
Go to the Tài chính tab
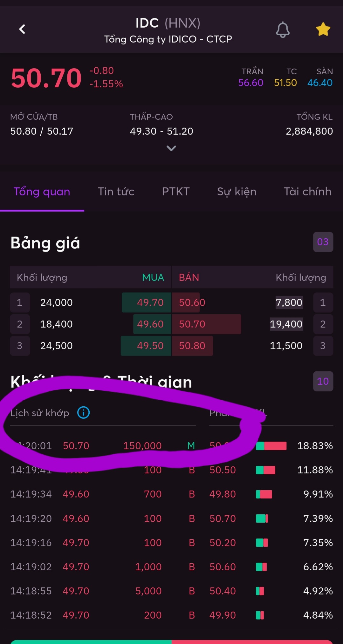point(307,192)
